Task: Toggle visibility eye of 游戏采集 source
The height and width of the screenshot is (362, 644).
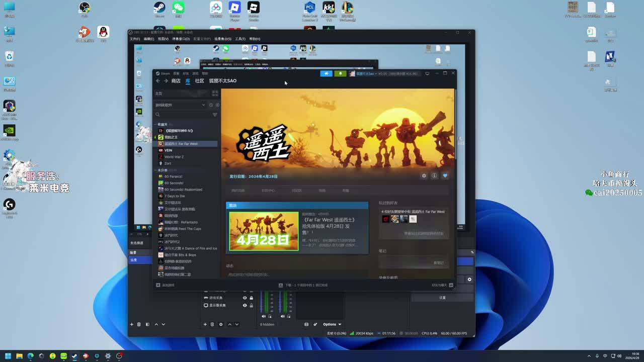Action: point(245,298)
